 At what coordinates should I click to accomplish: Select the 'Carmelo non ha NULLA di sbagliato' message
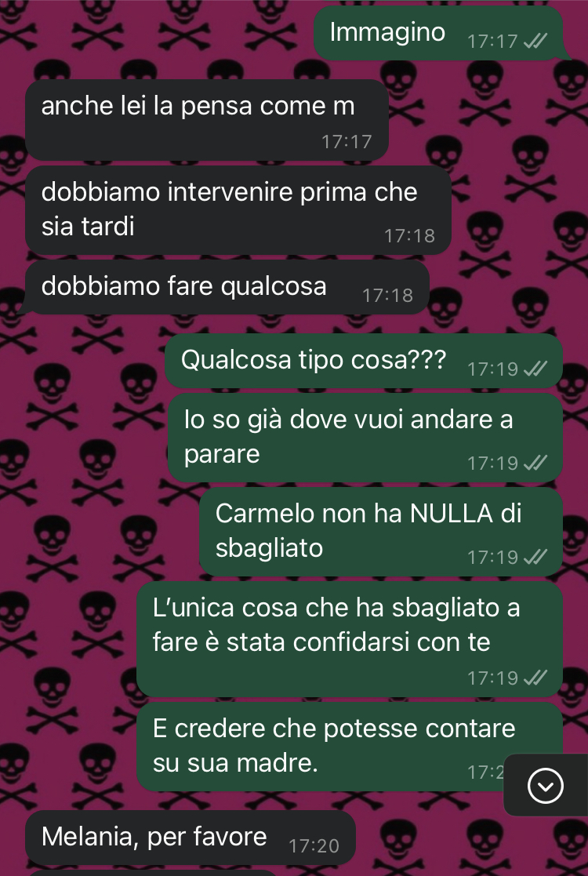click(x=381, y=531)
